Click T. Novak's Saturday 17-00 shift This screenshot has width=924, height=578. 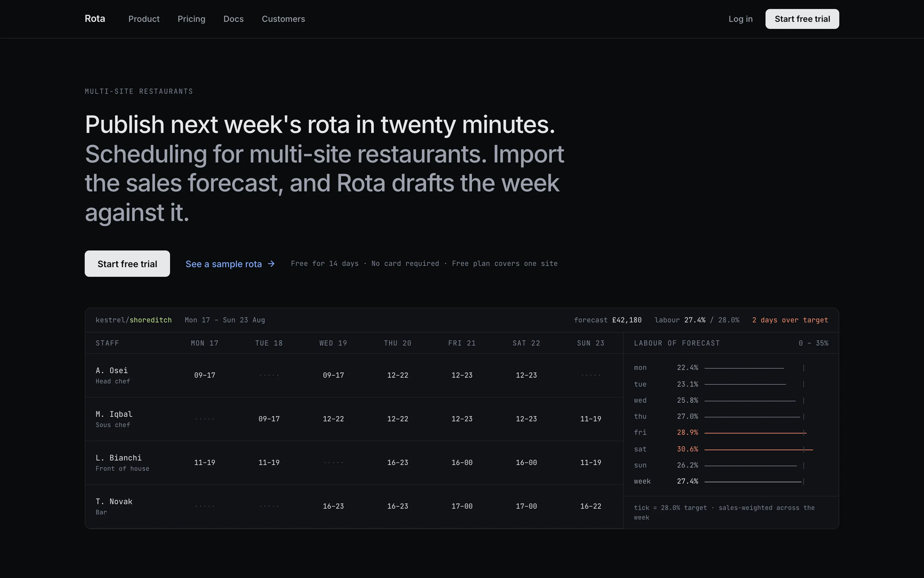coord(526,506)
